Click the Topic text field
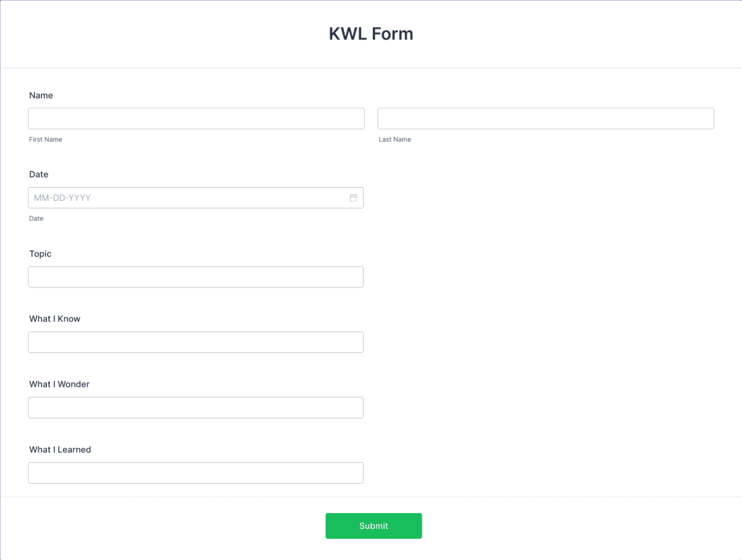Image resolution: width=742 pixels, height=560 pixels. coord(196,276)
